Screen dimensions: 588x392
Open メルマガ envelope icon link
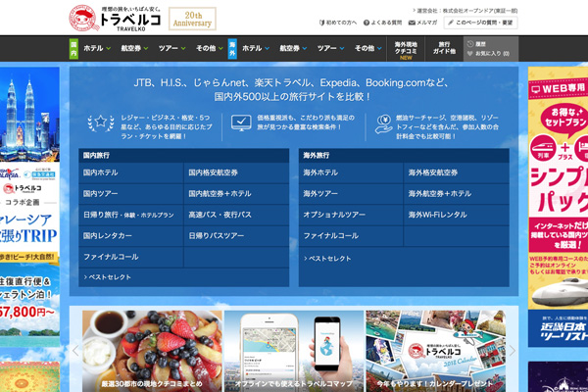[x=422, y=23]
